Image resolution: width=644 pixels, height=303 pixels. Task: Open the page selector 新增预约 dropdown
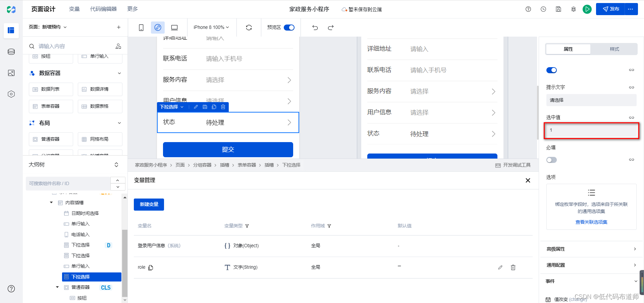[48, 27]
